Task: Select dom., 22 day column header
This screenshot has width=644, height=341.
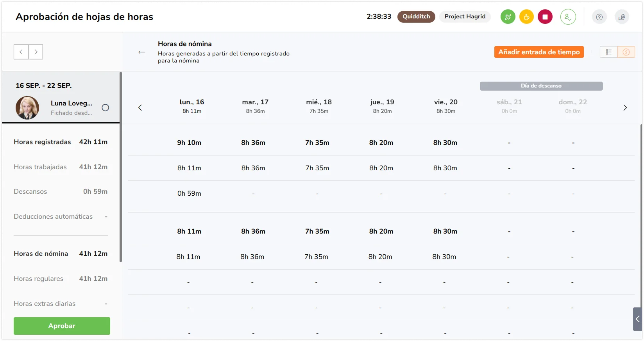Action: point(573,106)
